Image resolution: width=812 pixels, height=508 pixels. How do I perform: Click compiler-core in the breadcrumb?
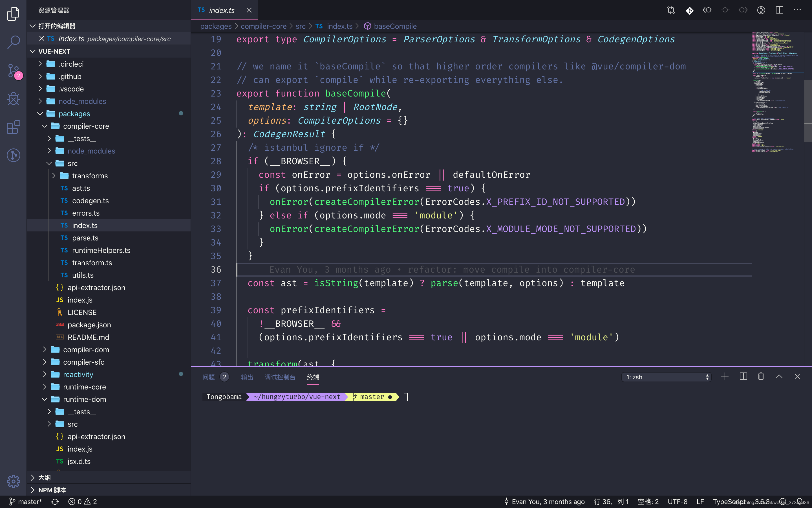[x=263, y=26]
